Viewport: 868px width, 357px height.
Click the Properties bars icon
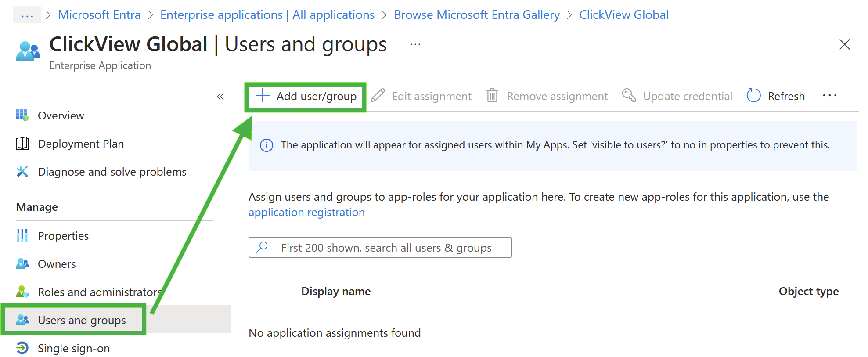[x=22, y=235]
